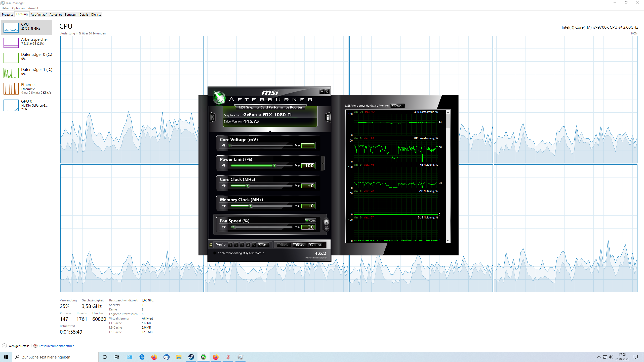Open Task View on the taskbar
644x362 pixels.
tap(117, 357)
